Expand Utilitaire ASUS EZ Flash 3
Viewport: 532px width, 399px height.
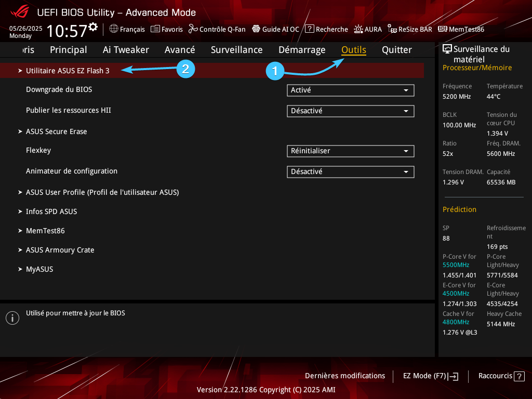coord(212,71)
